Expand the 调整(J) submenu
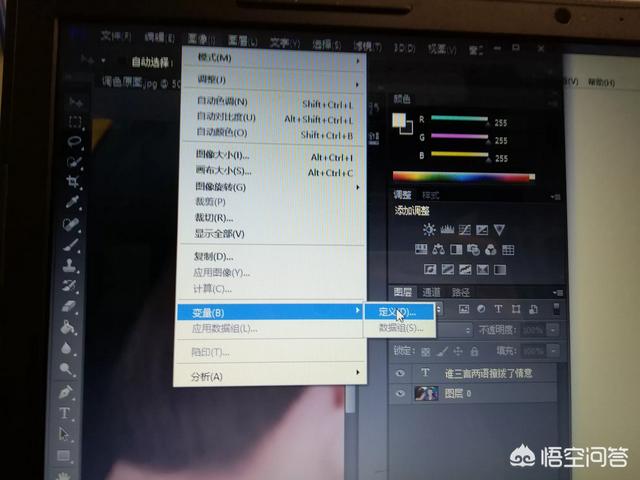 point(274,80)
